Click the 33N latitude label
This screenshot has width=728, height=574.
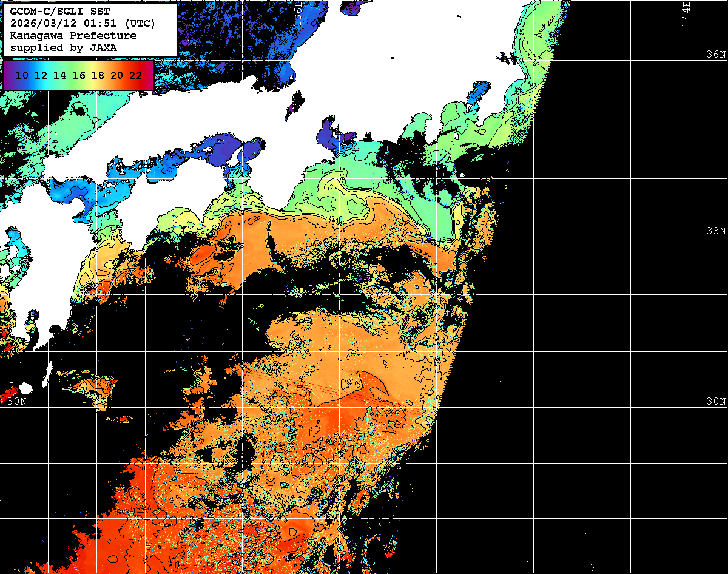click(716, 231)
